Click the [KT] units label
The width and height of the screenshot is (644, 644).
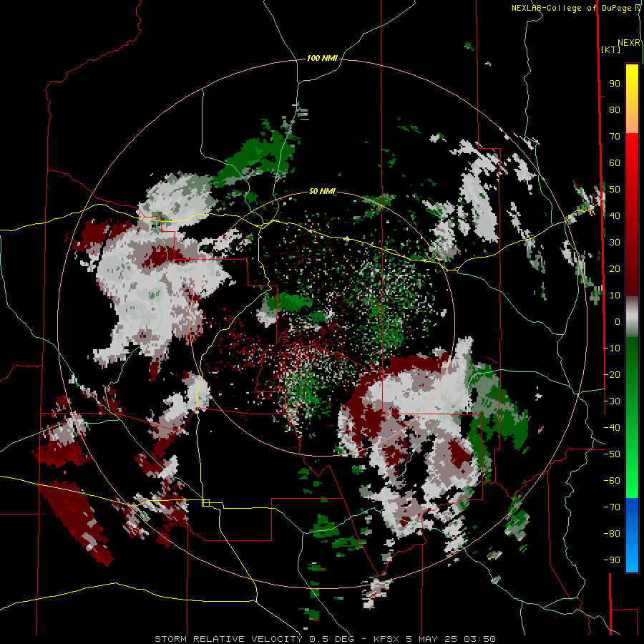(611, 49)
